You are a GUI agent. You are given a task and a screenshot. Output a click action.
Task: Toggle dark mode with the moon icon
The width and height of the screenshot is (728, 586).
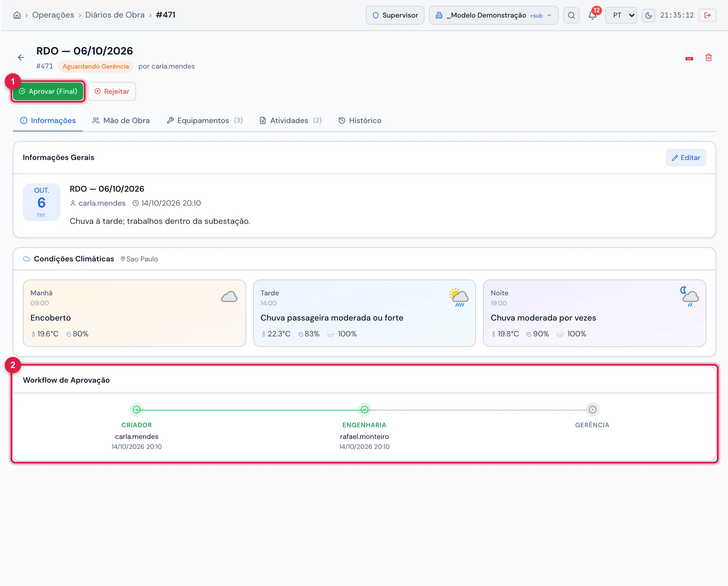pos(648,15)
